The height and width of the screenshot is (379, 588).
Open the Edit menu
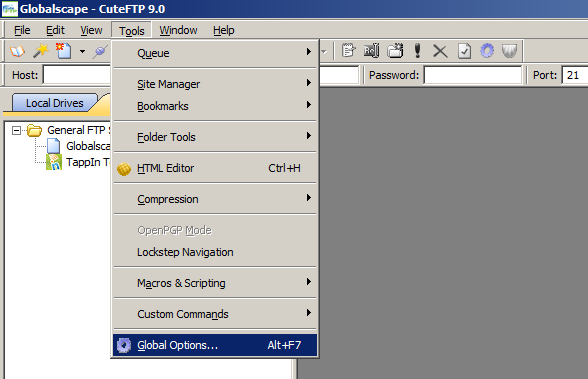pyautogui.click(x=55, y=30)
